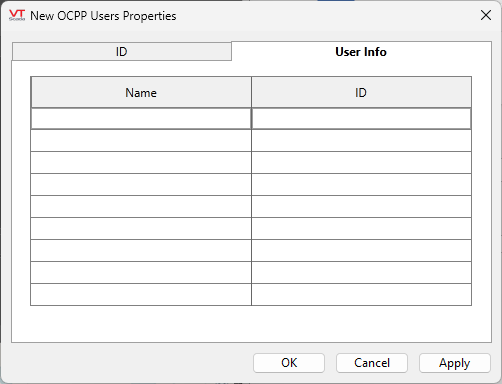Close the New OCPP Users Properties dialog
Image resolution: width=502 pixels, height=384 pixels.
[486, 15]
